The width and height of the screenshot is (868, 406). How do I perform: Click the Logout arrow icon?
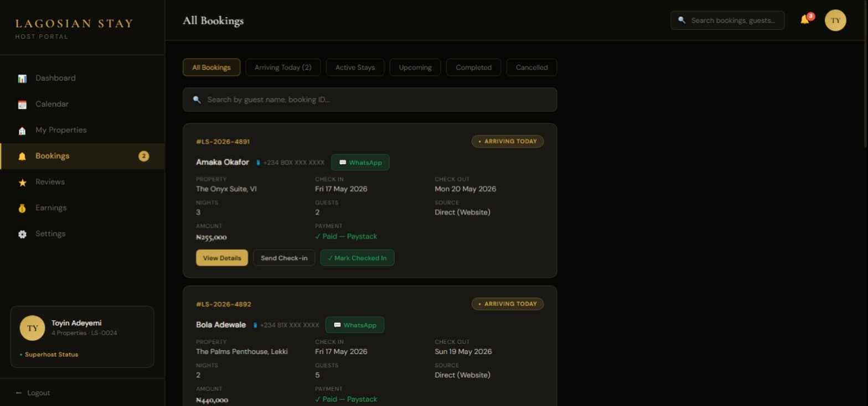click(19, 393)
